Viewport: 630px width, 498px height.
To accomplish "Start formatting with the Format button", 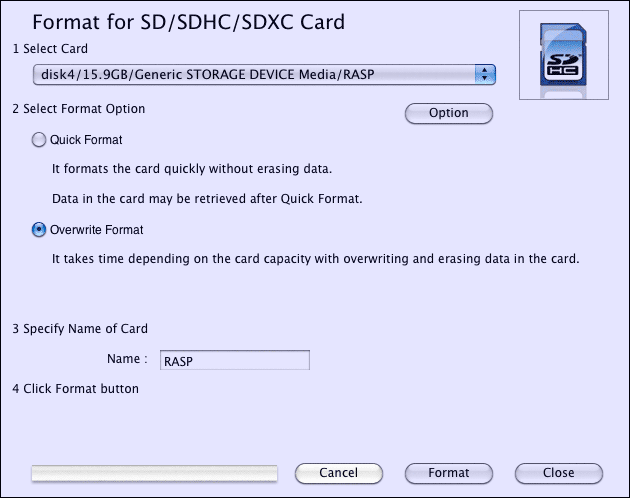I will [449, 473].
